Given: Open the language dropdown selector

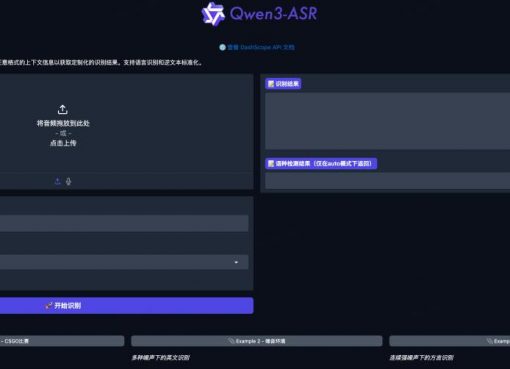Looking at the screenshot, I should (x=124, y=262).
